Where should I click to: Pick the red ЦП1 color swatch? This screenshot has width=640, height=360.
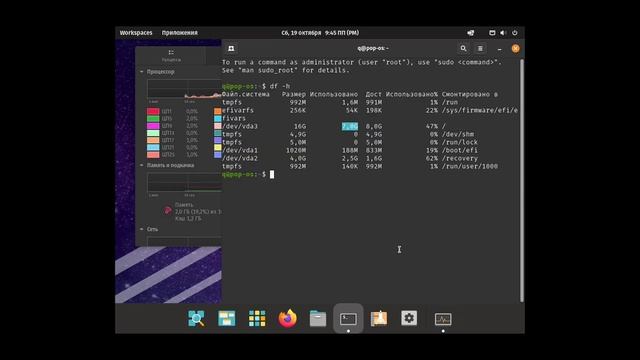(153, 111)
